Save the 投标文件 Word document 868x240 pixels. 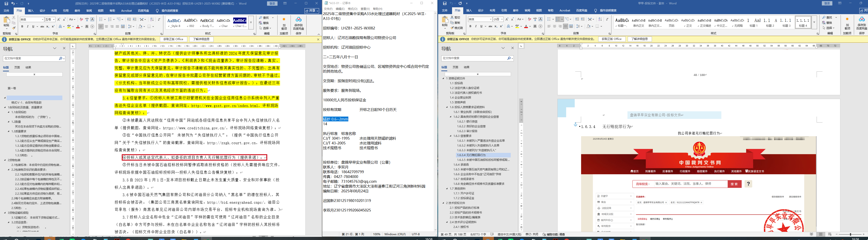[x=445, y=3]
